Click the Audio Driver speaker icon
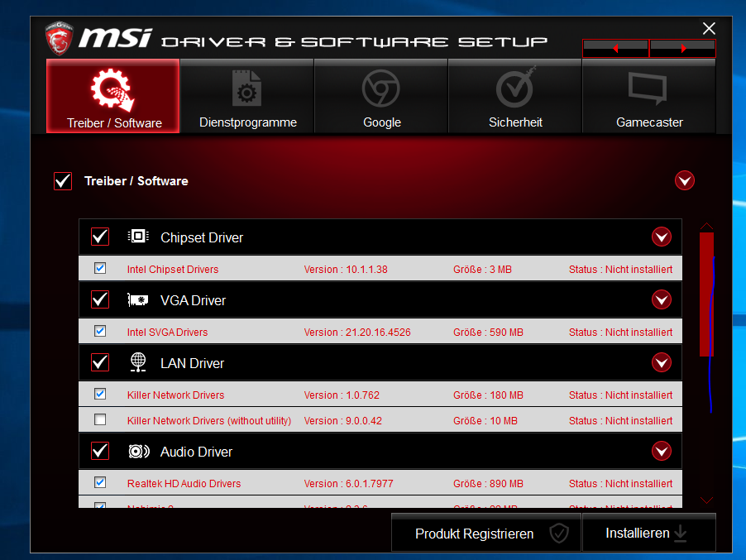 [x=139, y=451]
